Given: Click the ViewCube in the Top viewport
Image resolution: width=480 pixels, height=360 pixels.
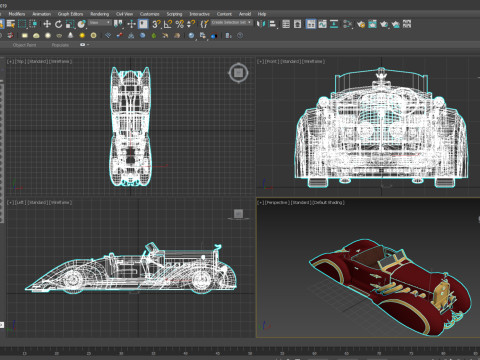Looking at the screenshot, I should (238, 73).
